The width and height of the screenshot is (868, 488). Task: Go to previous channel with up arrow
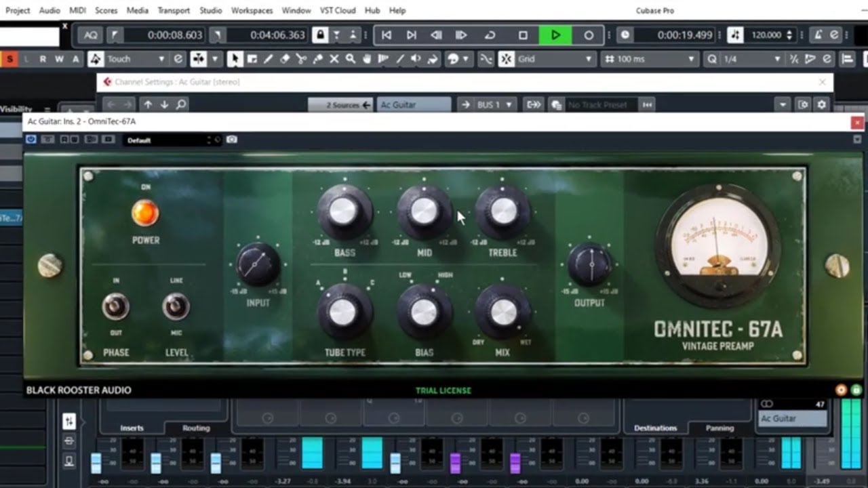click(x=148, y=104)
